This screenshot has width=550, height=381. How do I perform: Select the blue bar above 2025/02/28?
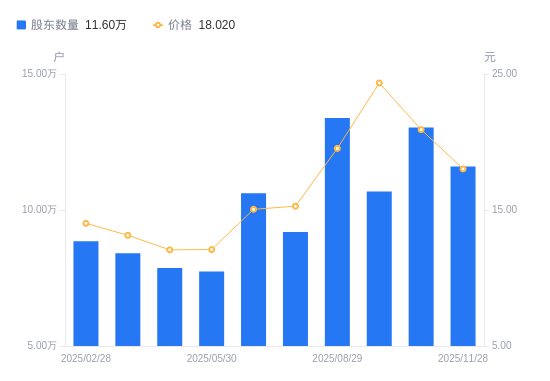pos(86,294)
